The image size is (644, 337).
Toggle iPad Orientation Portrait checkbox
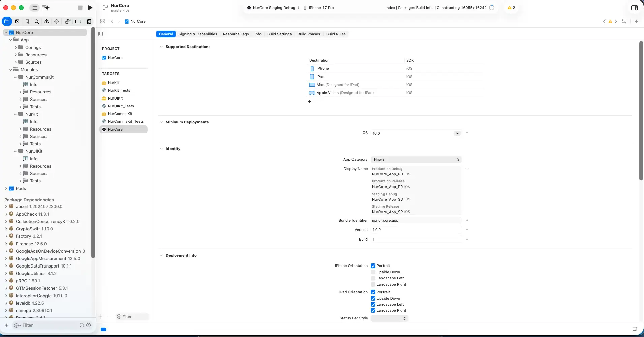pyautogui.click(x=373, y=292)
